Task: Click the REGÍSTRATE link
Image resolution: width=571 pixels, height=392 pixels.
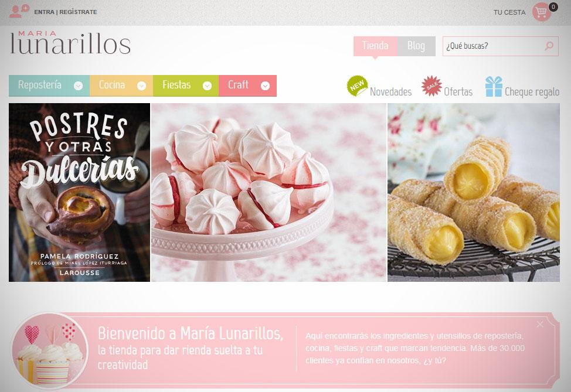Action: tap(79, 12)
